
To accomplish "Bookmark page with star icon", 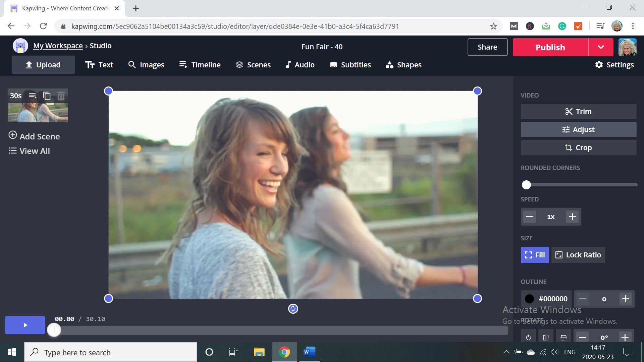I will [x=493, y=26].
